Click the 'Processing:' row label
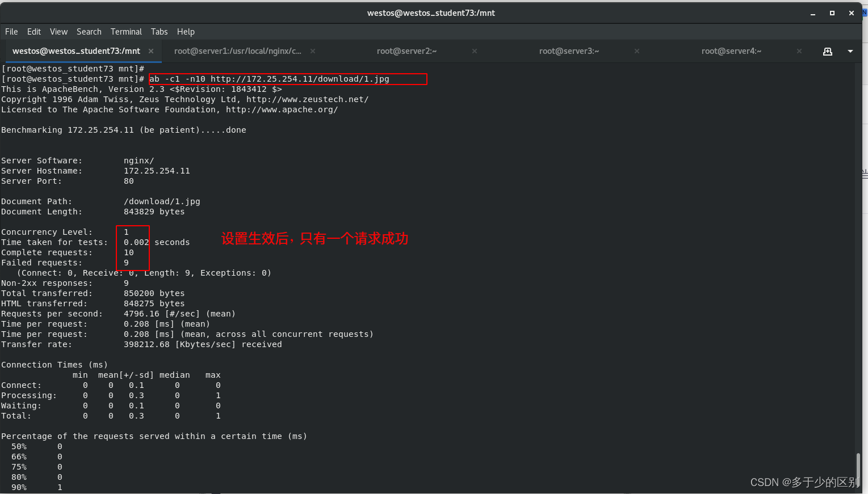868x494 pixels. pyautogui.click(x=29, y=395)
